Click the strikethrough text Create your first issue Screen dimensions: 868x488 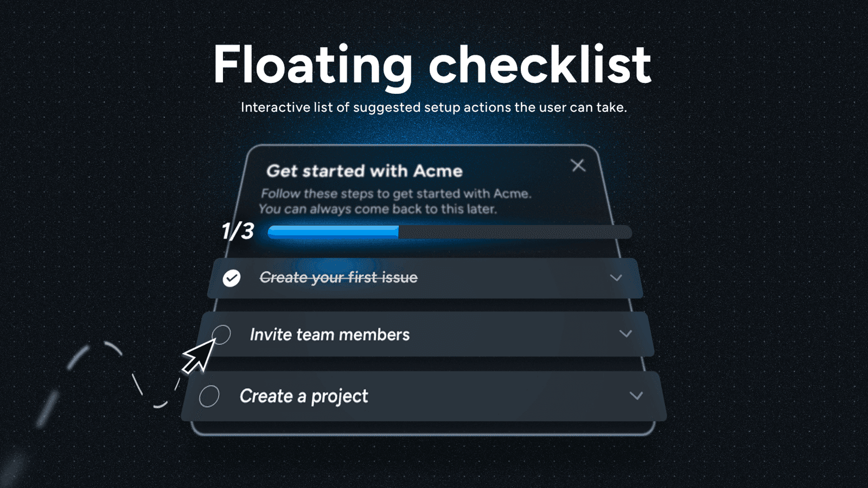coord(339,277)
